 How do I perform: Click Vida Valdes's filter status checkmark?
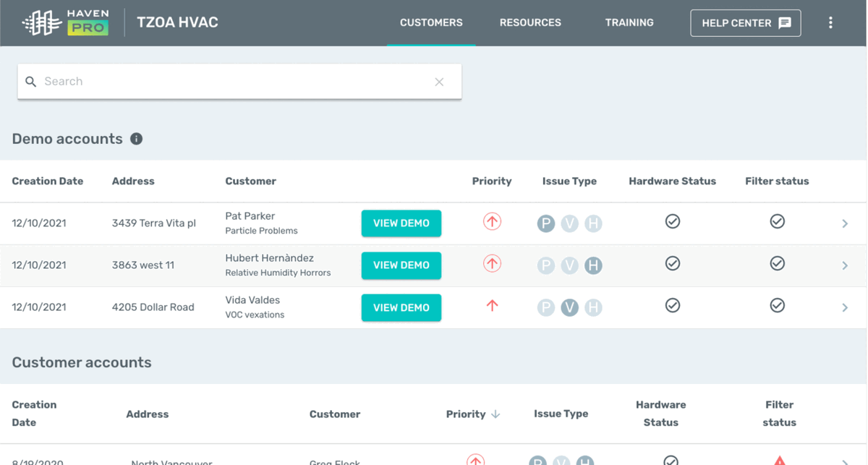click(778, 305)
